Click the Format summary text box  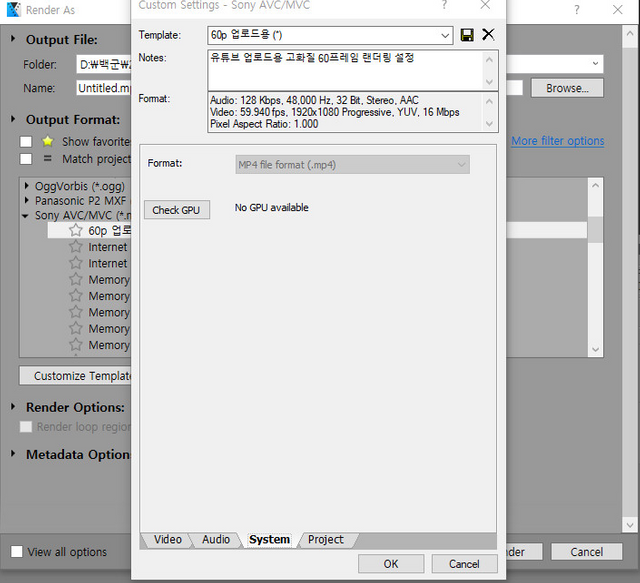pyautogui.click(x=345, y=112)
